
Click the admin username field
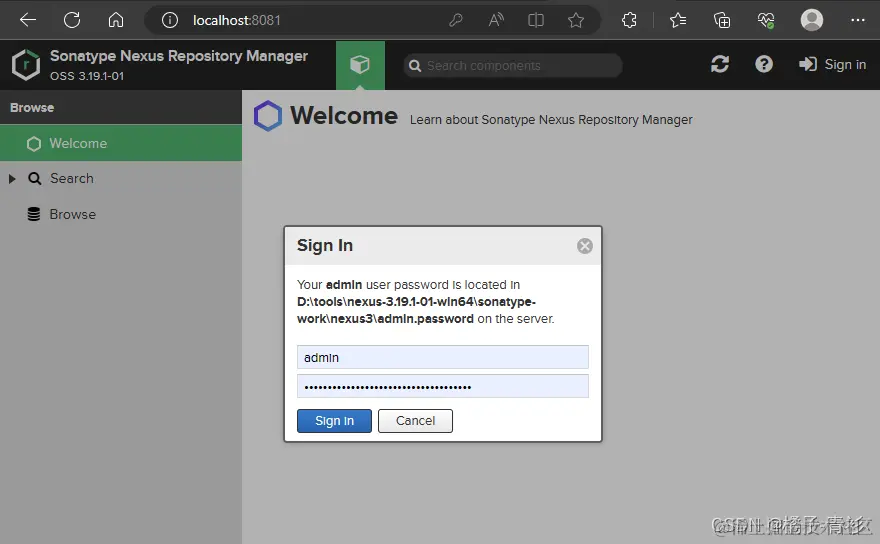[443, 357]
